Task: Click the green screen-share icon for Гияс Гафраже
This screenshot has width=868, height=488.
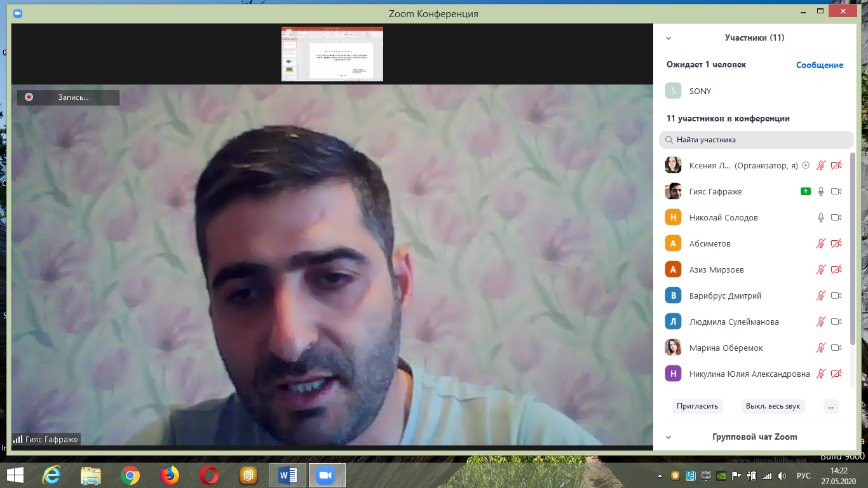Action: point(806,191)
